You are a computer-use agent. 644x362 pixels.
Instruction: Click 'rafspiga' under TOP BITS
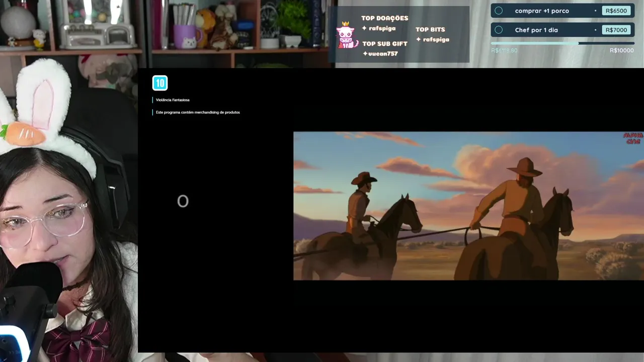(436, 40)
